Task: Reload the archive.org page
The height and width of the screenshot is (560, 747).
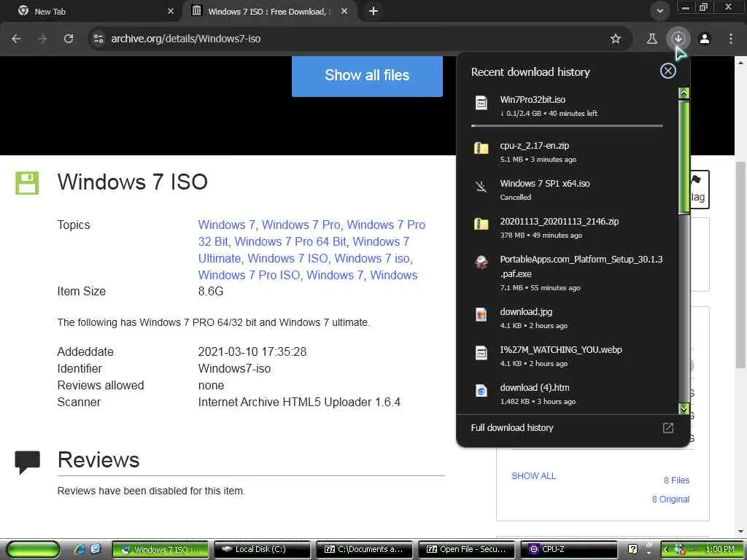Action: tap(69, 39)
